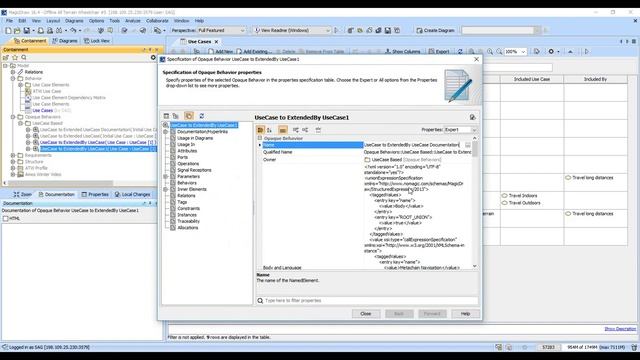Click the Print icon in main toolbar
This screenshot has height=360, width=640.
(x=41, y=31)
